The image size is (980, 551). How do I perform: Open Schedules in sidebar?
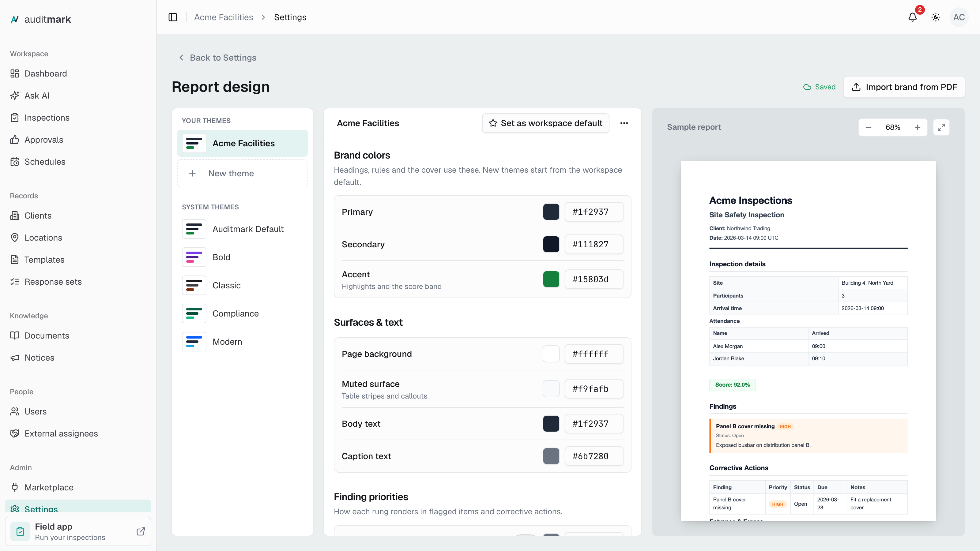[78, 162]
